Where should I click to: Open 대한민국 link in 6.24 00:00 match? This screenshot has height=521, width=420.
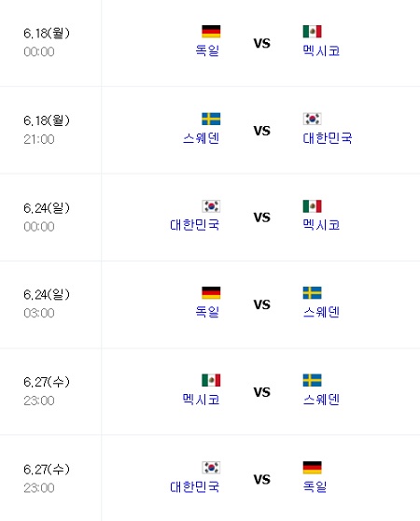click(195, 225)
